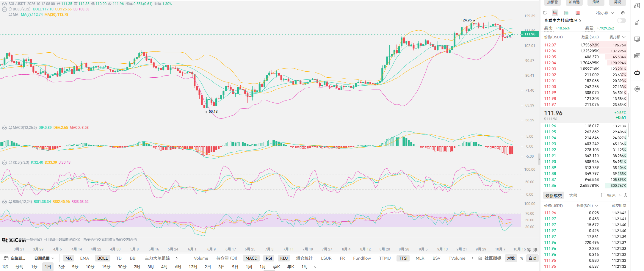Click the 加预警 button
Image resolution: width=644 pixels, height=271 pixels.
pos(553,2)
